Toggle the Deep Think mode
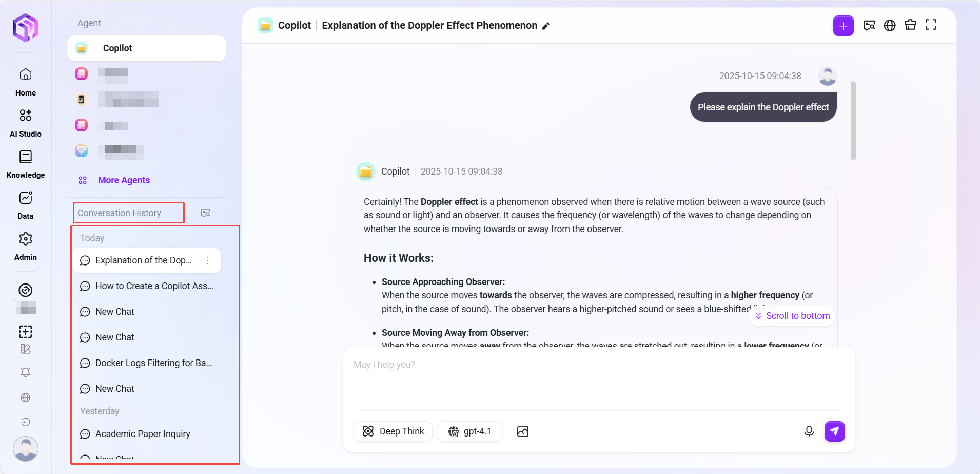 point(393,431)
